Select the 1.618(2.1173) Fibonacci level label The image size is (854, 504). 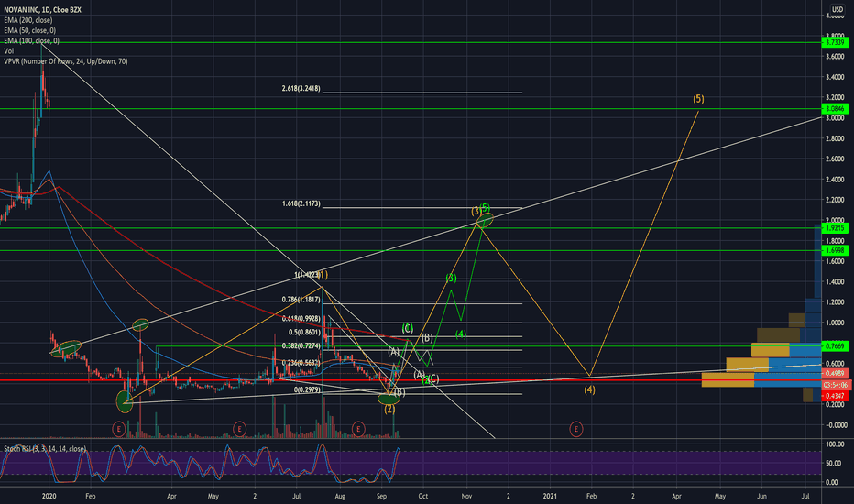pos(301,203)
